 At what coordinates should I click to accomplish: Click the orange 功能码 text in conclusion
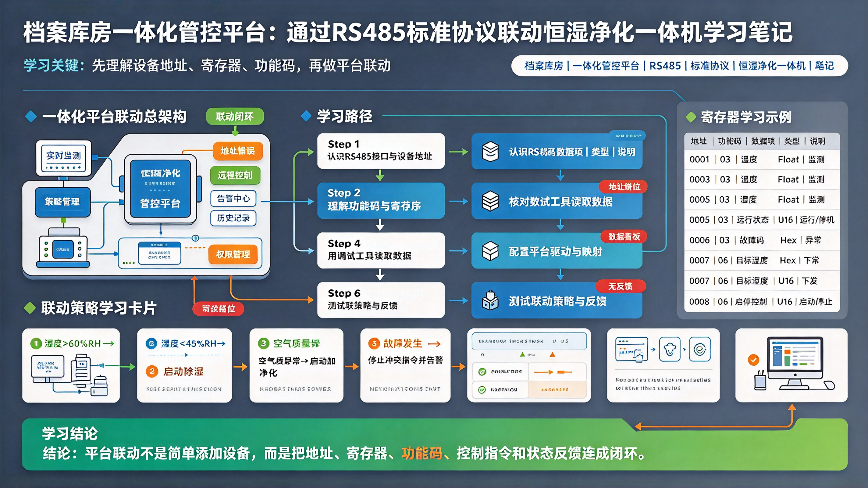pos(422,453)
